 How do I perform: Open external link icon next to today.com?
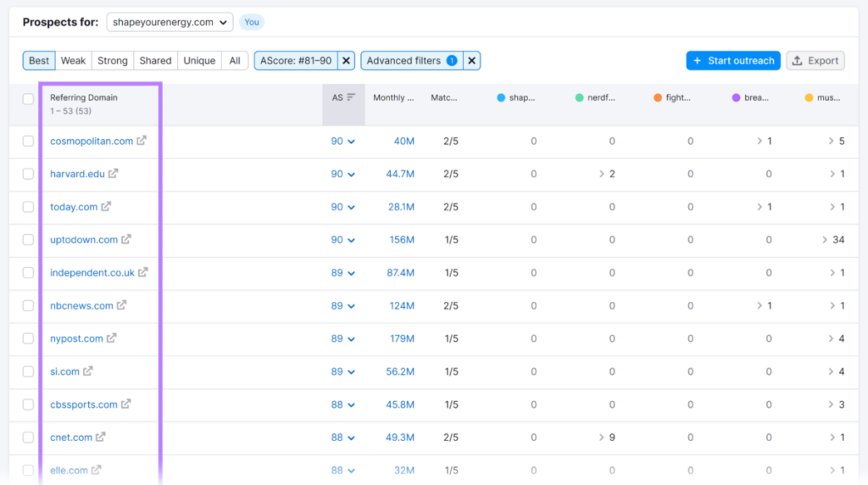click(106, 207)
